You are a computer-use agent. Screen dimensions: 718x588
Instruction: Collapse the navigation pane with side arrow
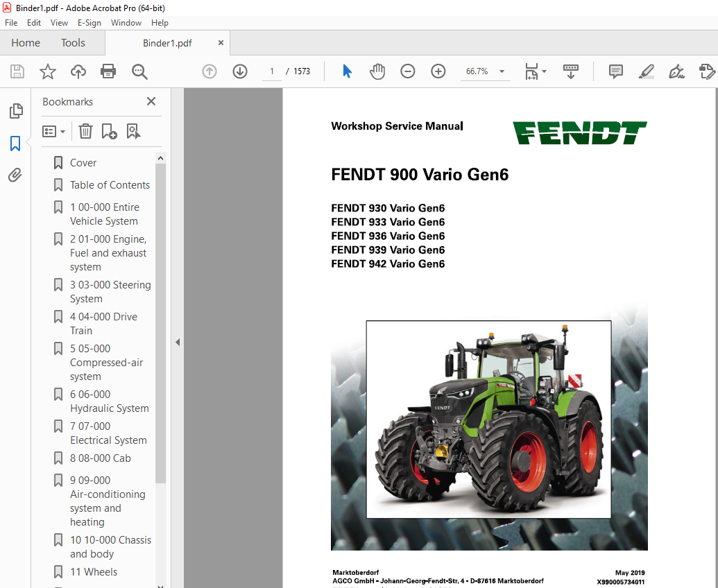[178, 343]
